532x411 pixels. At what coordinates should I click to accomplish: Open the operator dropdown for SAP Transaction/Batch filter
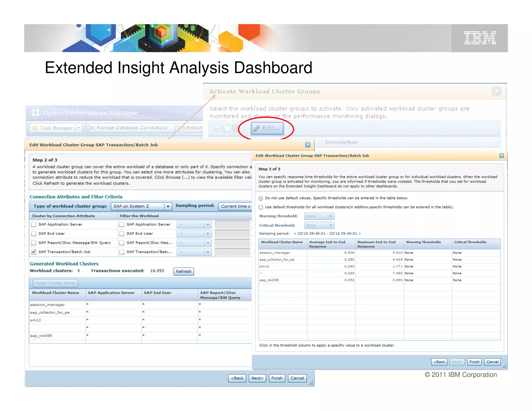[194, 252]
